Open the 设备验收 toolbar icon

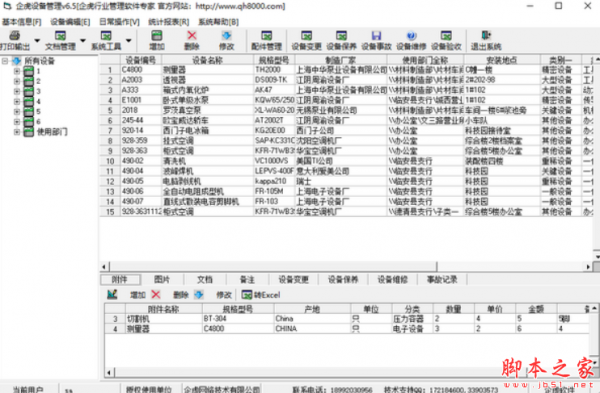[446, 36]
